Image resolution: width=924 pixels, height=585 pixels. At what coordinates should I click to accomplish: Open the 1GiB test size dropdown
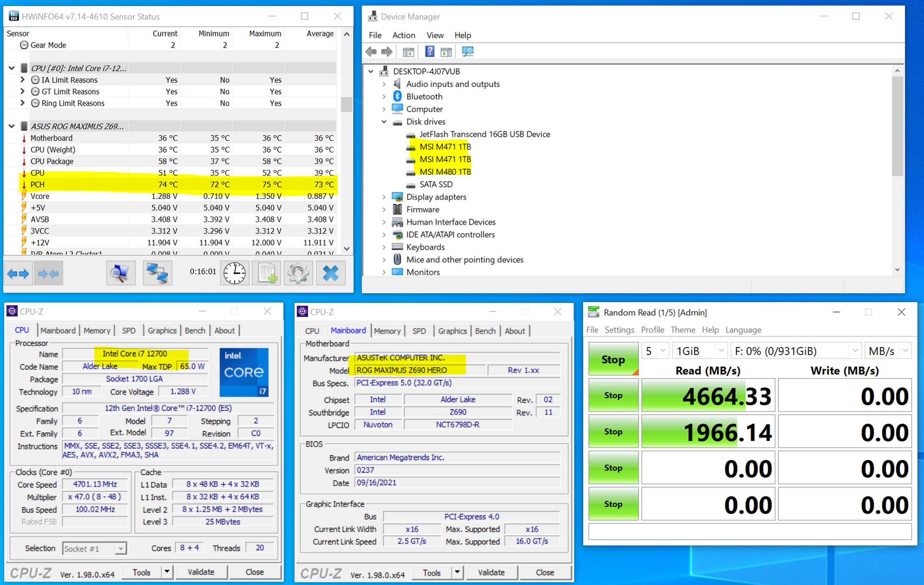coord(721,351)
